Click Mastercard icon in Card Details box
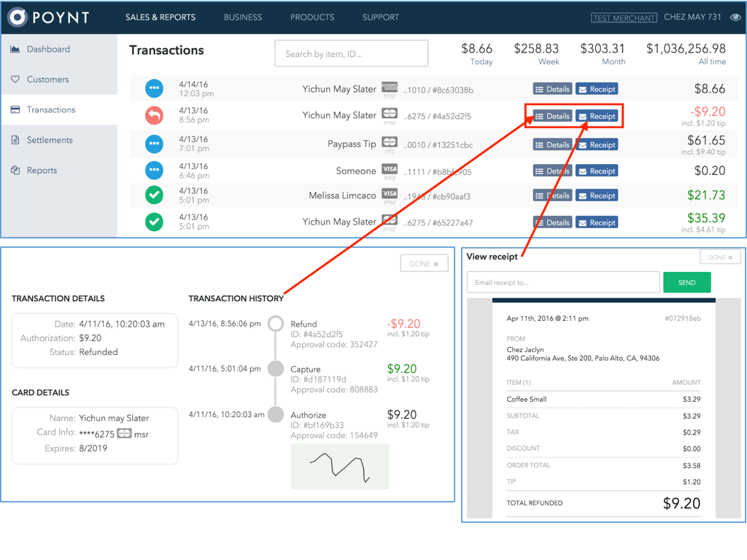Screen dimensions: 747x560 click(124, 433)
